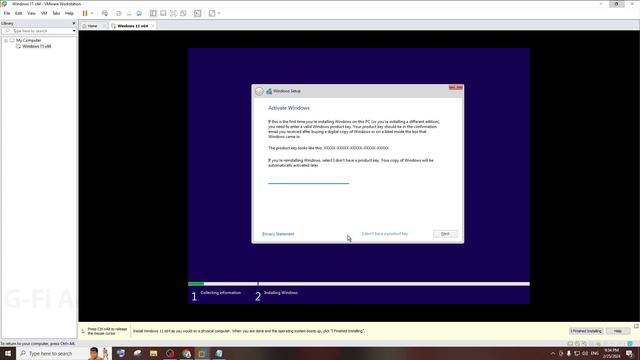This screenshot has height=360, width=640.
Task: Enter full screen mode icon
Action: 173,13
